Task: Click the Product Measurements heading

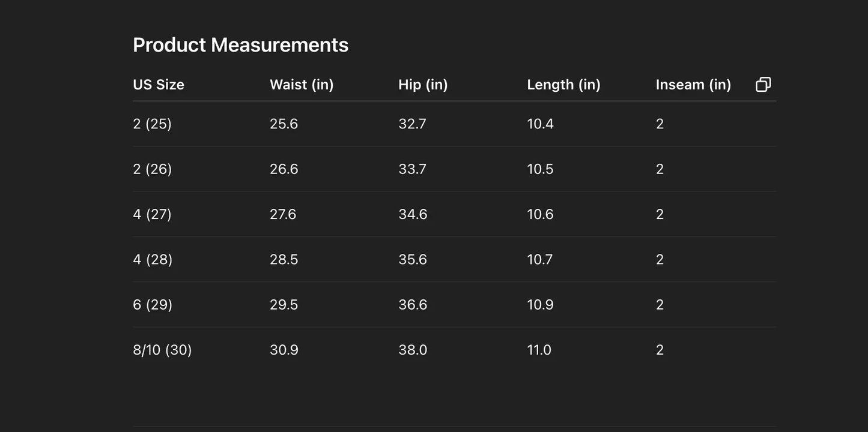Action: tap(240, 45)
